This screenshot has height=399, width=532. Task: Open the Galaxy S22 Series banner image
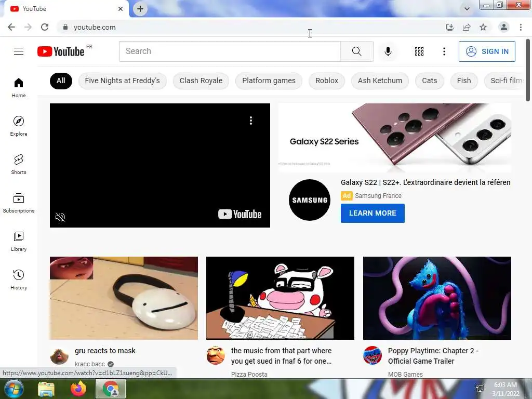[395, 138]
